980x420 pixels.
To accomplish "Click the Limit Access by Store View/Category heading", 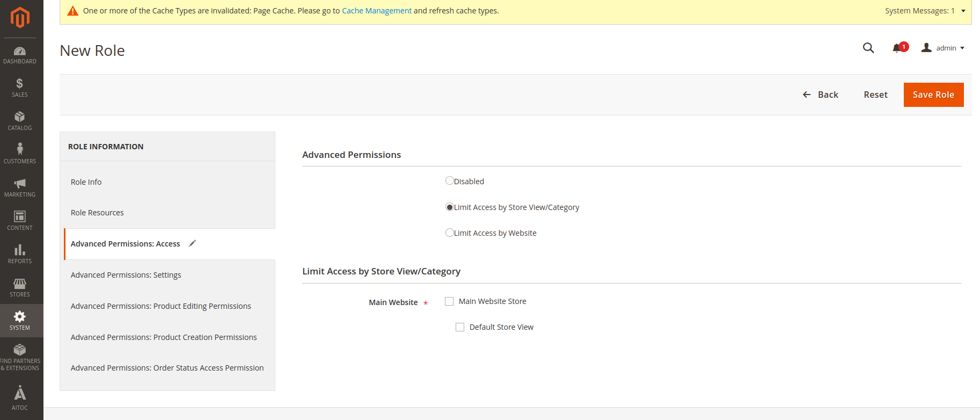I will coord(381,271).
